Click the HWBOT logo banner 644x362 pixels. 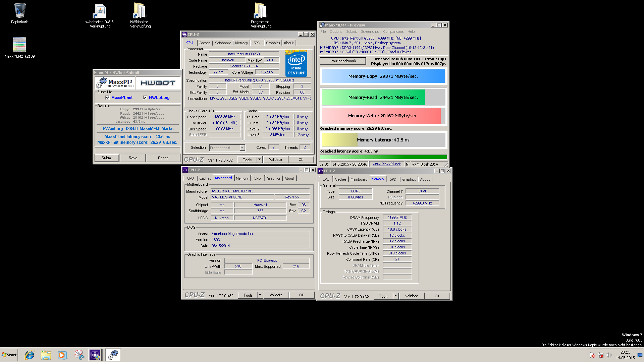point(158,83)
